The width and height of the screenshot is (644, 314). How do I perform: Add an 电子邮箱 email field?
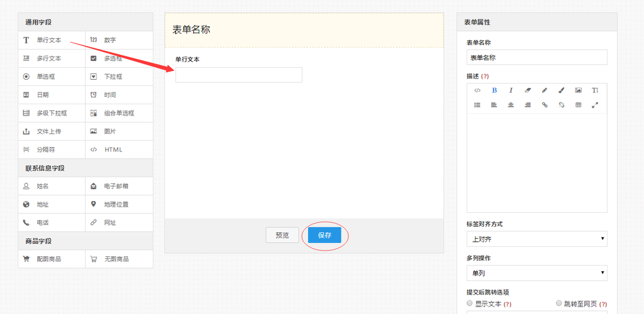pos(119,186)
